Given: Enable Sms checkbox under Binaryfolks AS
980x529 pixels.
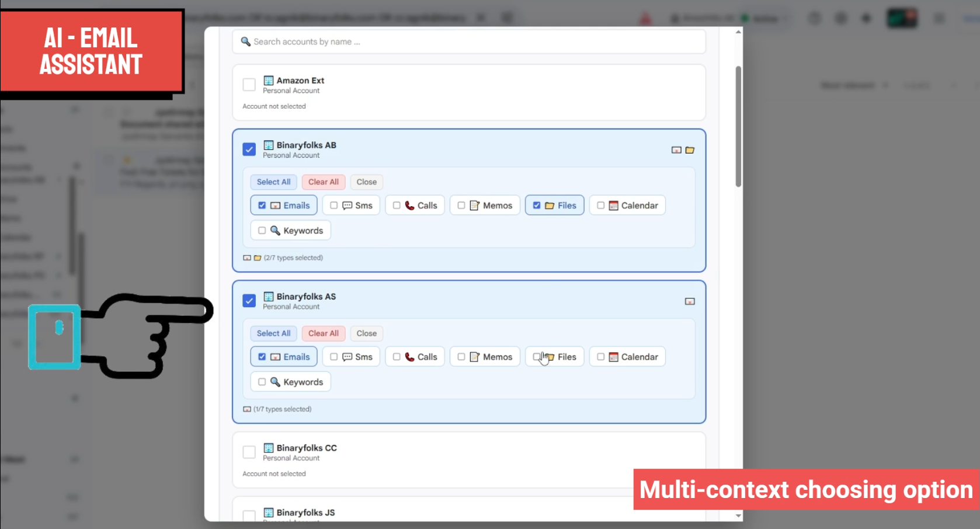Looking at the screenshot, I should click(334, 357).
